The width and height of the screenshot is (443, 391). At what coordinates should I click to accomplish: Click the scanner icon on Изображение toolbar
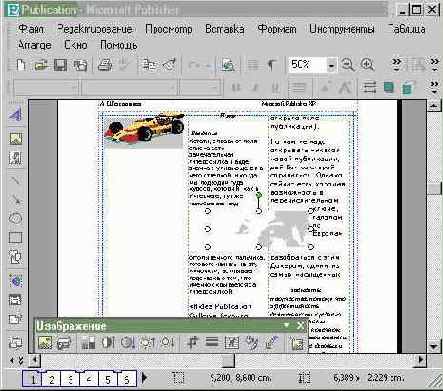click(x=64, y=343)
